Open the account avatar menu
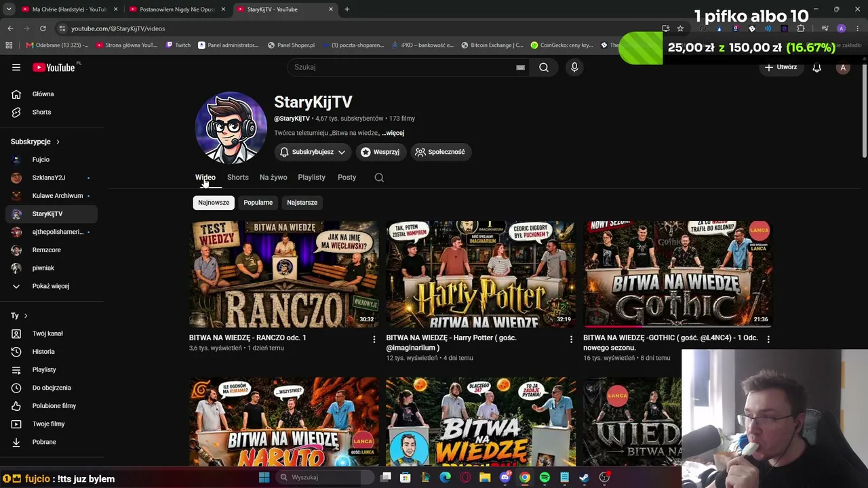This screenshot has height=488, width=868. tap(843, 67)
